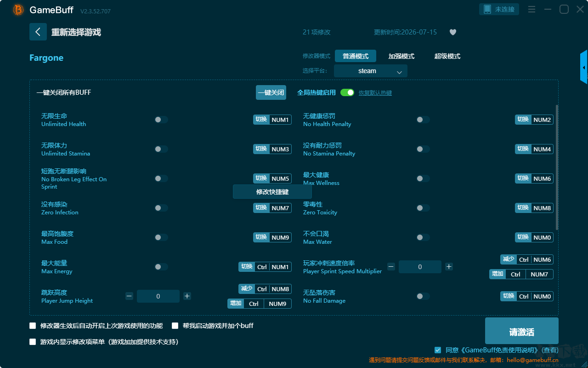Click minus stepper for Player Sprint Speed Multiplier
The height and width of the screenshot is (368, 588).
(391, 267)
